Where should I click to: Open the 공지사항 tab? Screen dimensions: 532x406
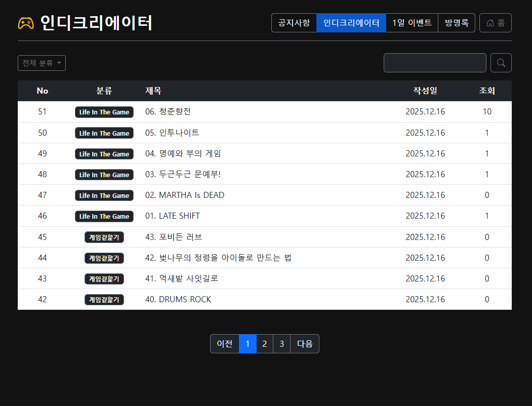coord(294,23)
